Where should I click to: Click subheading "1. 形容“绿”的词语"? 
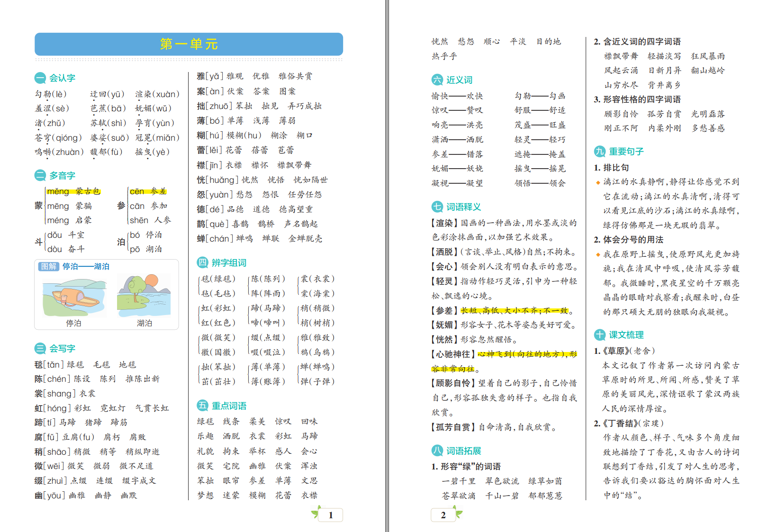466,467
